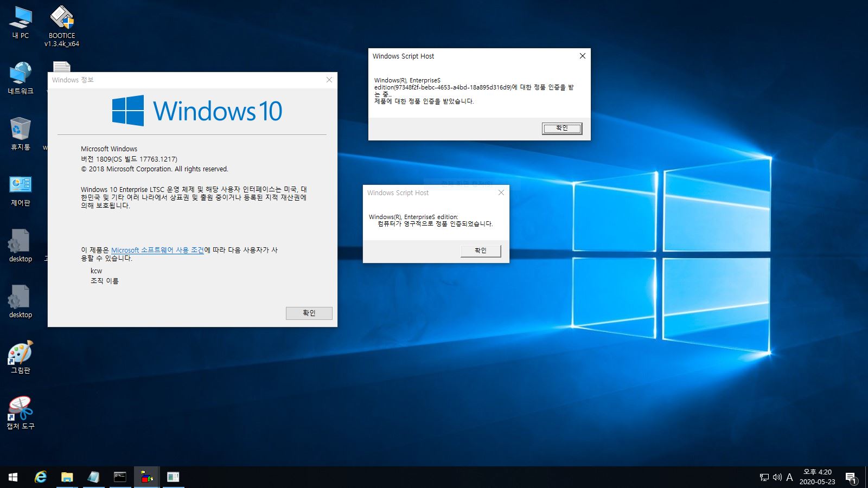Select the upper desktop settings file icon
The width and height of the screenshot is (868, 488).
click(21, 246)
